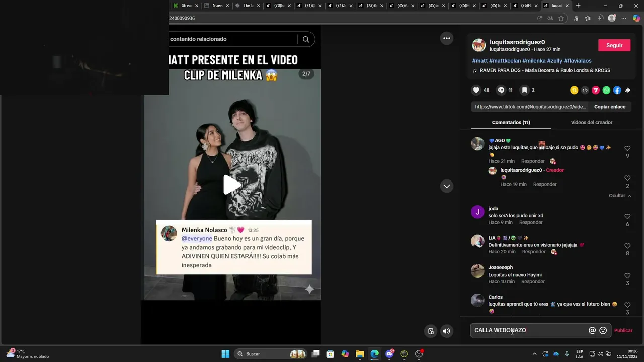The width and height of the screenshot is (644, 362).
Task: Insert a mention with the @ icon
Action: [x=592, y=330]
